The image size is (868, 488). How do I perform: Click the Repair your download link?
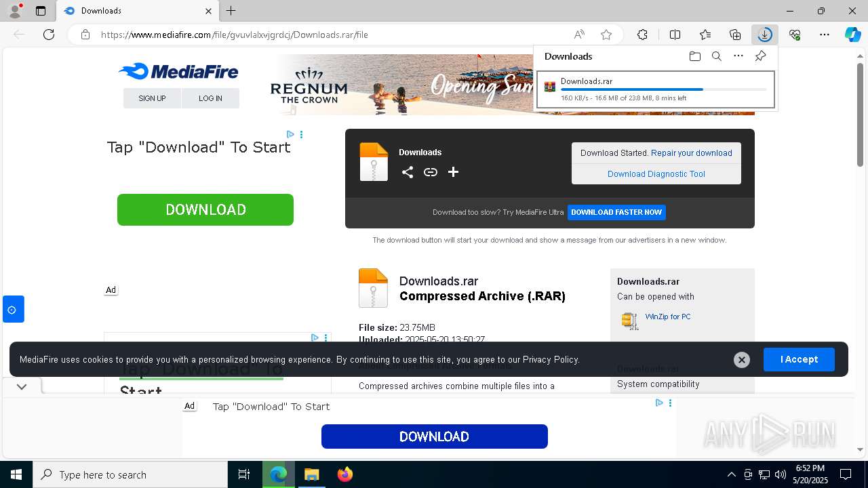[692, 153]
